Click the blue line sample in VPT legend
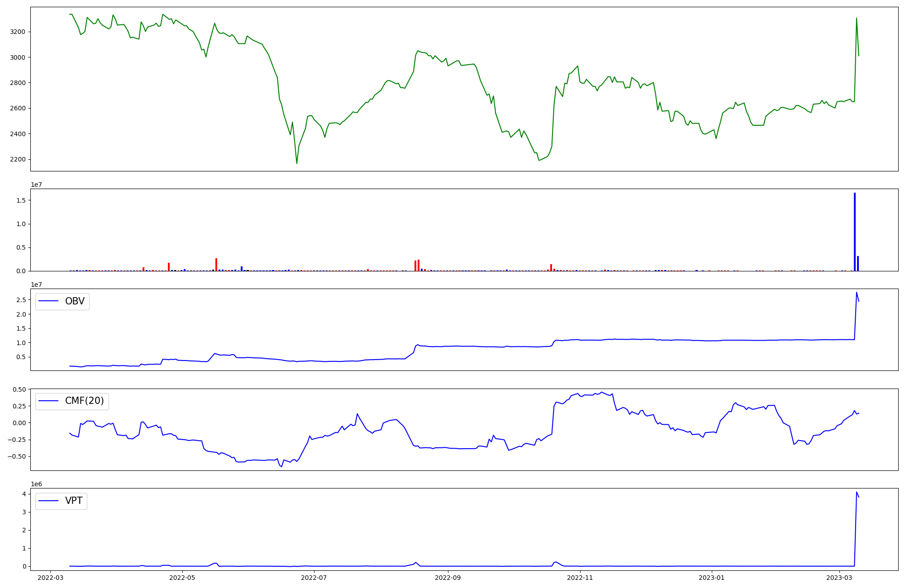Screen dimensions: 905x588 coord(48,501)
